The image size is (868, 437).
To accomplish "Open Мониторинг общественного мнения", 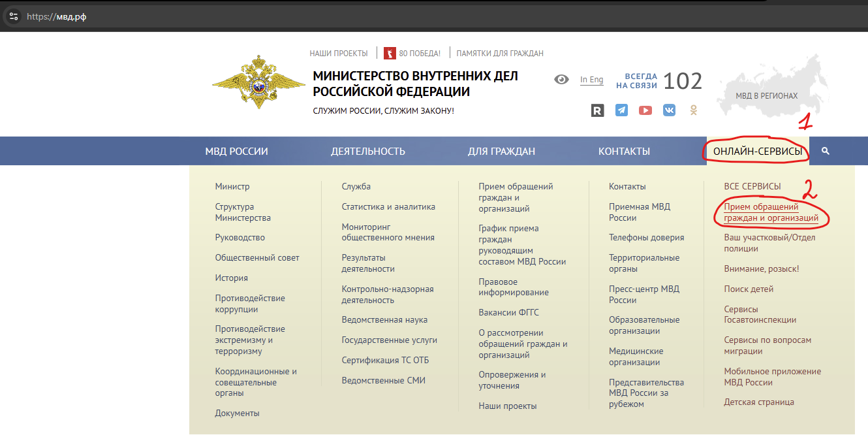I will (388, 232).
